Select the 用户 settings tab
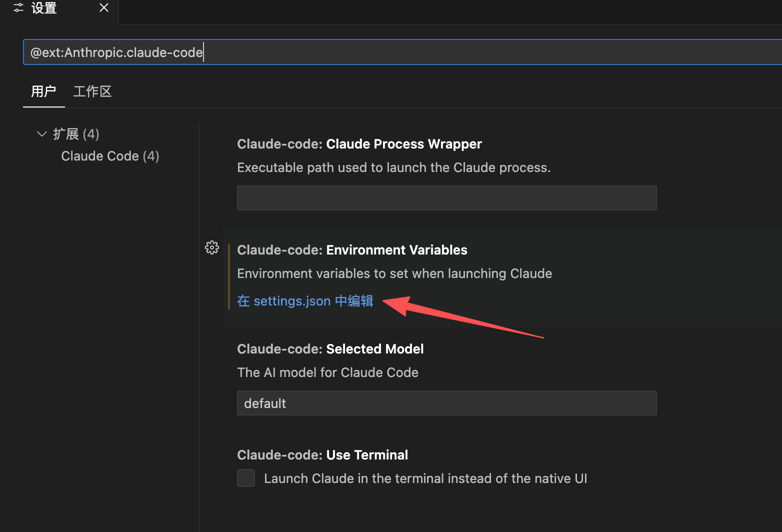 [43, 91]
